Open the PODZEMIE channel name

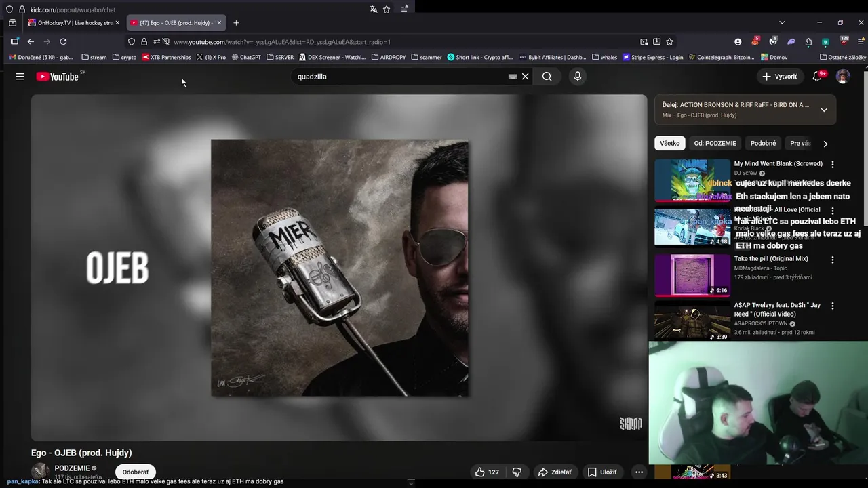(72, 468)
